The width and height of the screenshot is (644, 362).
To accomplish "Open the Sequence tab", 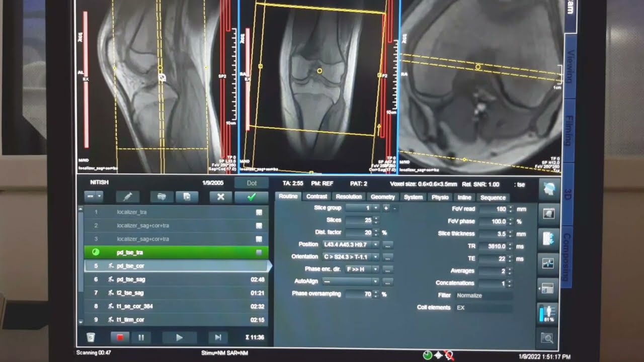I will (x=493, y=198).
